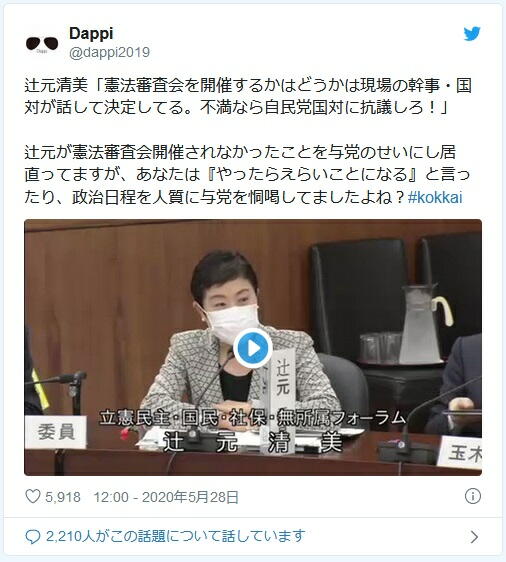The height and width of the screenshot is (562, 506).
Task: Play the embedded video
Action: point(253,348)
